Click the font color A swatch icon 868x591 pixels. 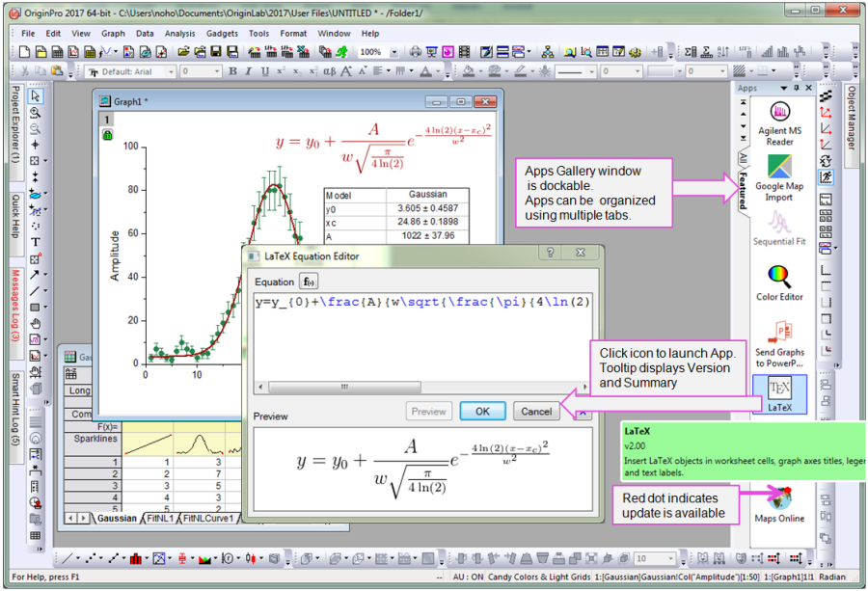(x=425, y=71)
